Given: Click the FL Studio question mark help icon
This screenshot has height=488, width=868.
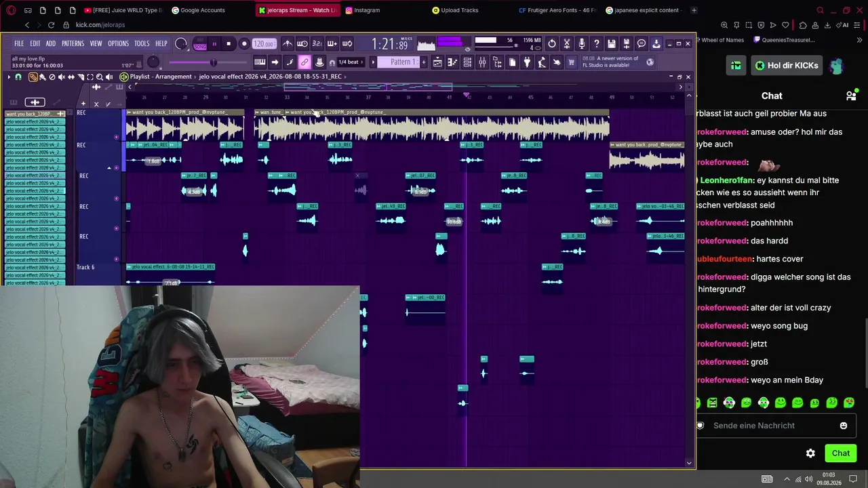Looking at the screenshot, I should (597, 44).
